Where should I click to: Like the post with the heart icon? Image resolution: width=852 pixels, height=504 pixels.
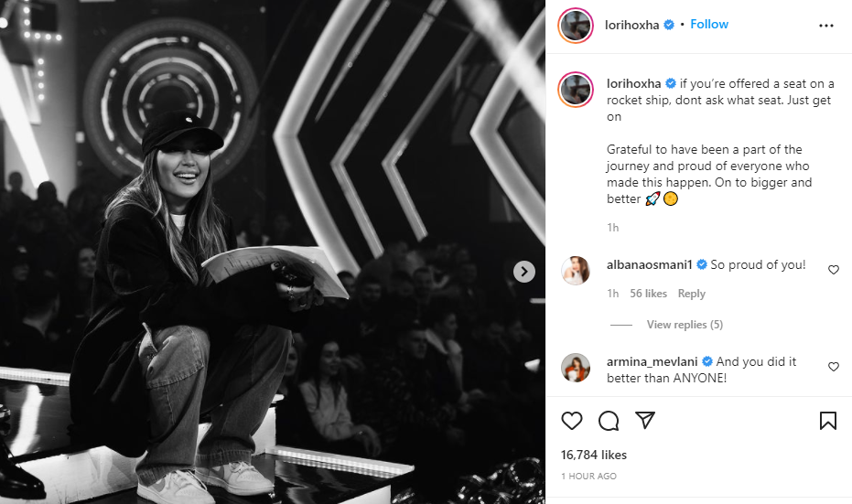(x=572, y=421)
